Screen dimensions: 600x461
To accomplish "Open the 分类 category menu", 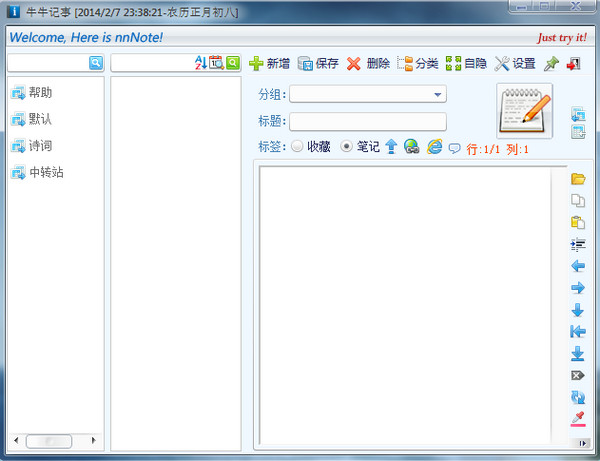I will (x=417, y=64).
